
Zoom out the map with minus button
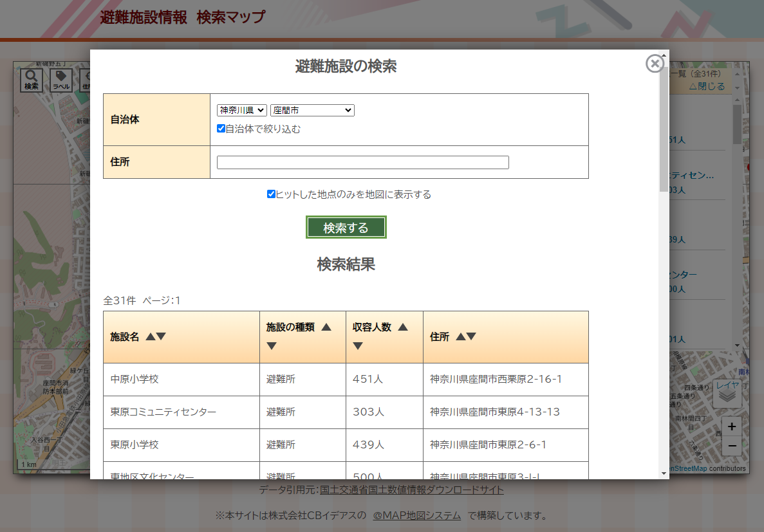[731, 446]
